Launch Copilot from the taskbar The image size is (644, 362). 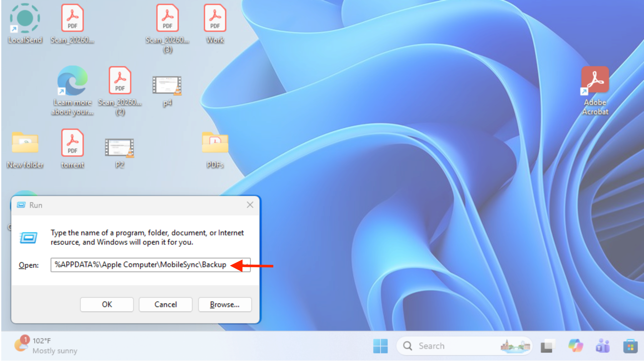pyautogui.click(x=576, y=346)
